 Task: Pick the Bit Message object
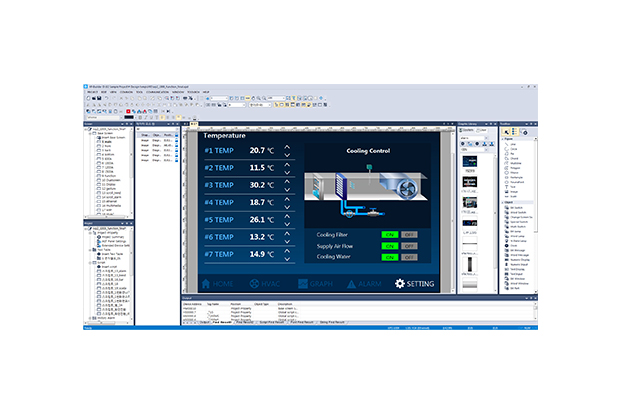click(516, 250)
